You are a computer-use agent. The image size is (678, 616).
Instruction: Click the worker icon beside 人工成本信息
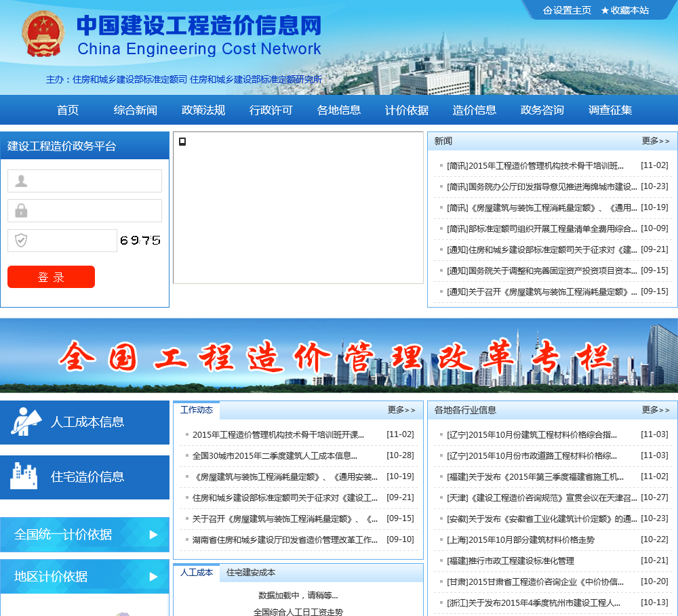(x=26, y=422)
